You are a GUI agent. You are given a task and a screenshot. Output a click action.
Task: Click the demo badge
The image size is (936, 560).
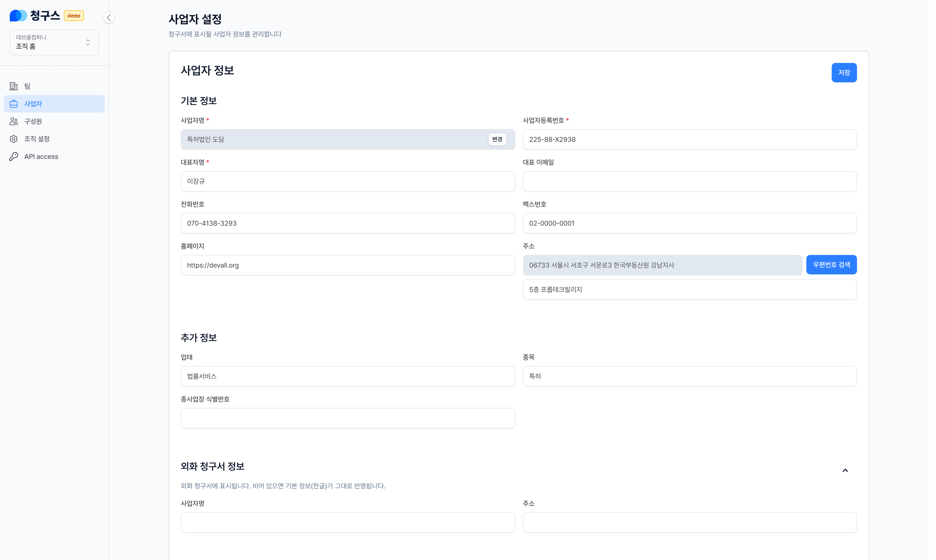coord(74,16)
